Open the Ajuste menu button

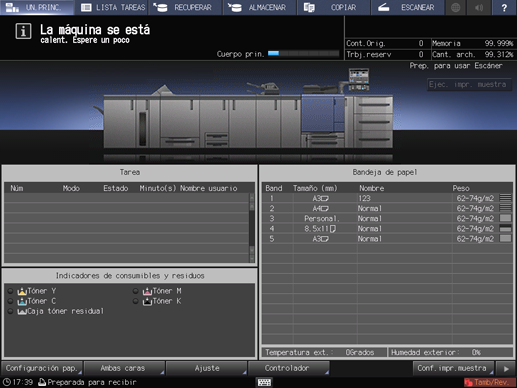(x=206, y=368)
